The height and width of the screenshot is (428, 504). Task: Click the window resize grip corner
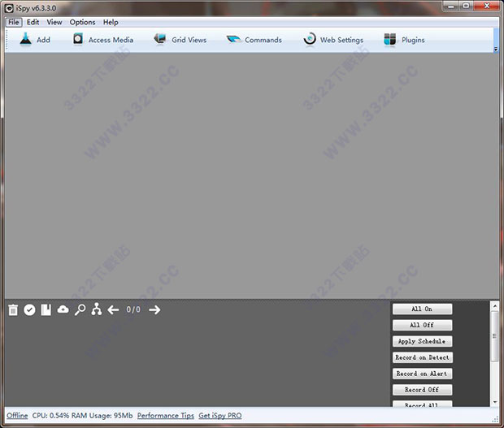[495, 419]
